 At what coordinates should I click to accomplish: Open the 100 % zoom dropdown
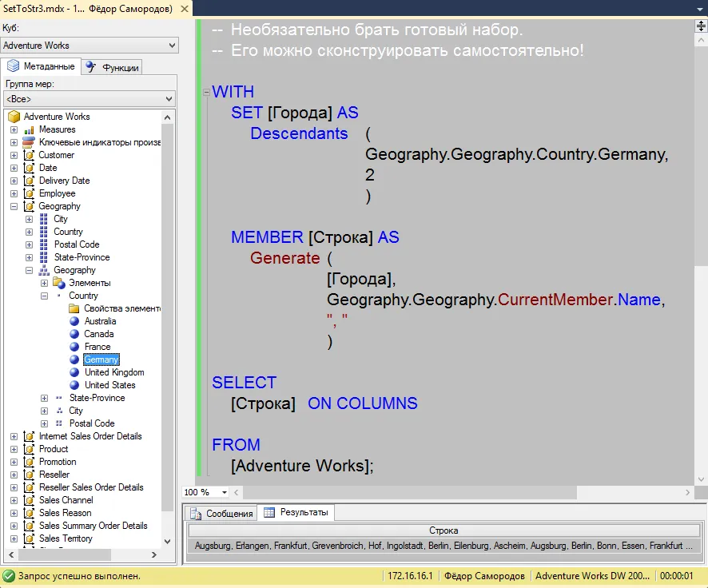click(x=224, y=492)
